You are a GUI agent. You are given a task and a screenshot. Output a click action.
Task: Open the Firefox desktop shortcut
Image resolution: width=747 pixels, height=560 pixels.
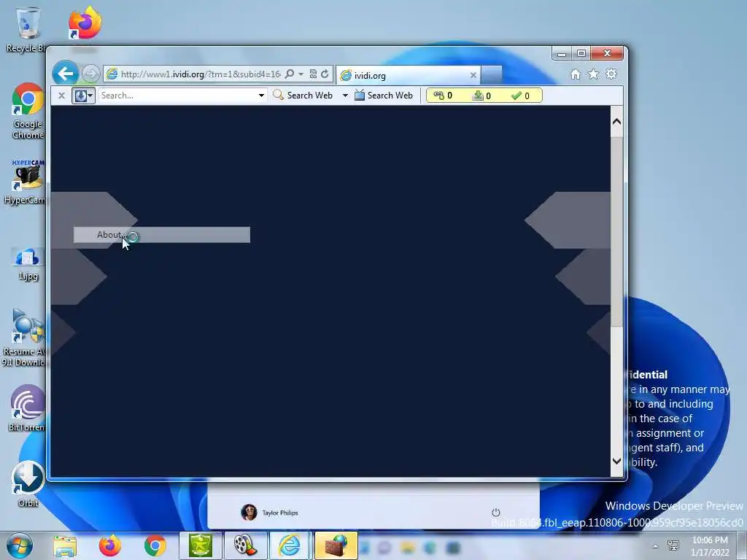84,24
